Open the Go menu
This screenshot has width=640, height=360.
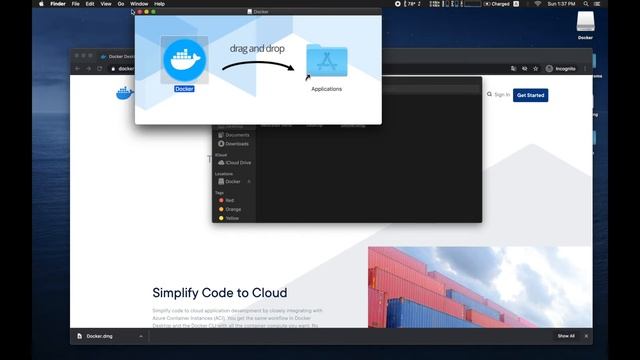(x=121, y=4)
